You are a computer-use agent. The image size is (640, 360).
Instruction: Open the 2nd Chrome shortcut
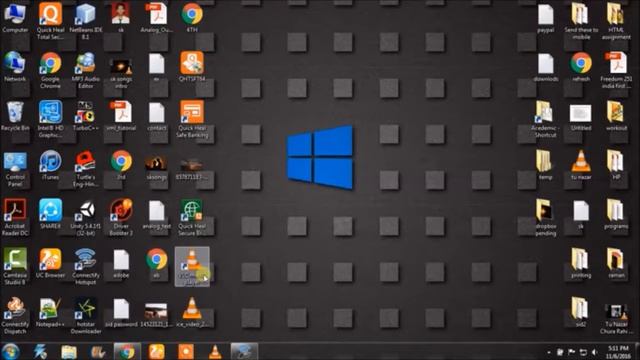(121, 165)
